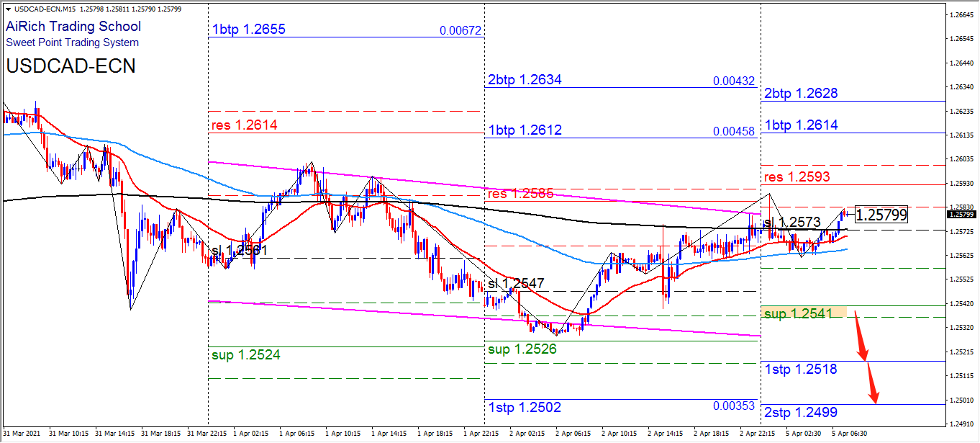Open the chart menu triangle beside USDCAD-ECN,M15
This screenshot has height=443, width=980.
7,9
